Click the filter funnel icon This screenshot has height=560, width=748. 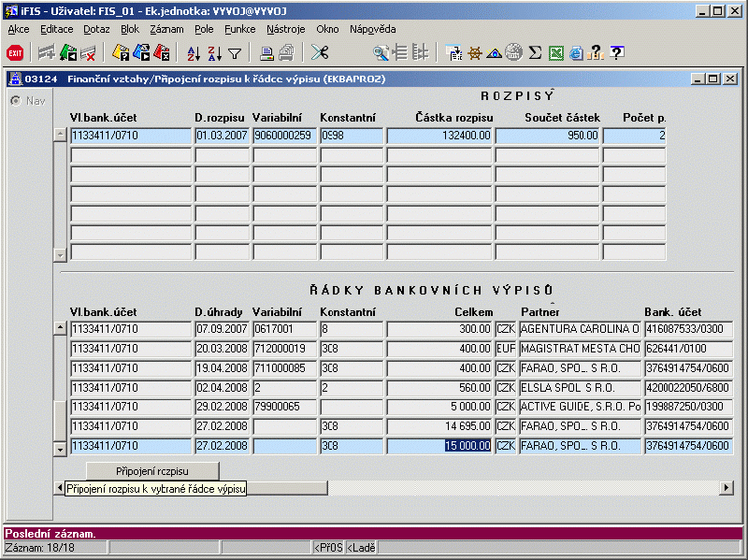(235, 54)
